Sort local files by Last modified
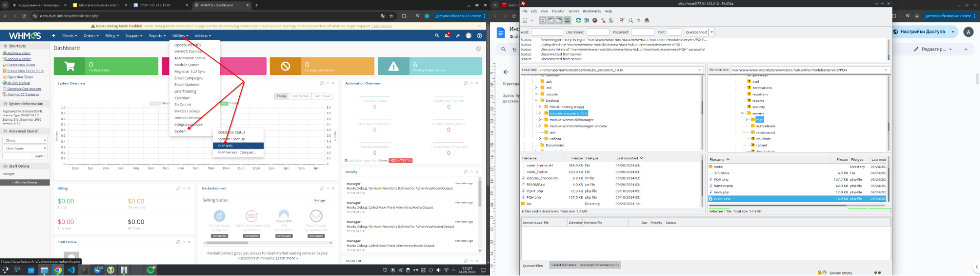This screenshot has width=980, height=276. 629,158
